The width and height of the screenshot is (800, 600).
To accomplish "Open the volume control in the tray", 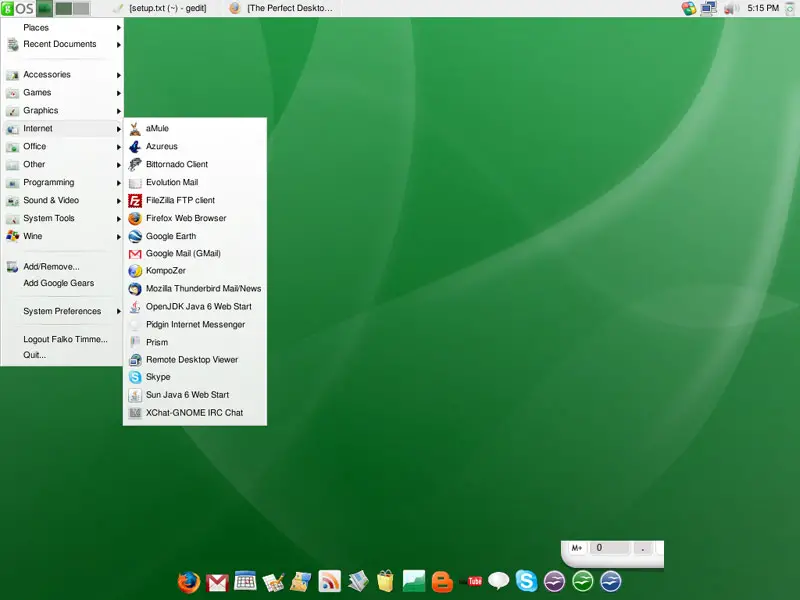I will tap(731, 8).
